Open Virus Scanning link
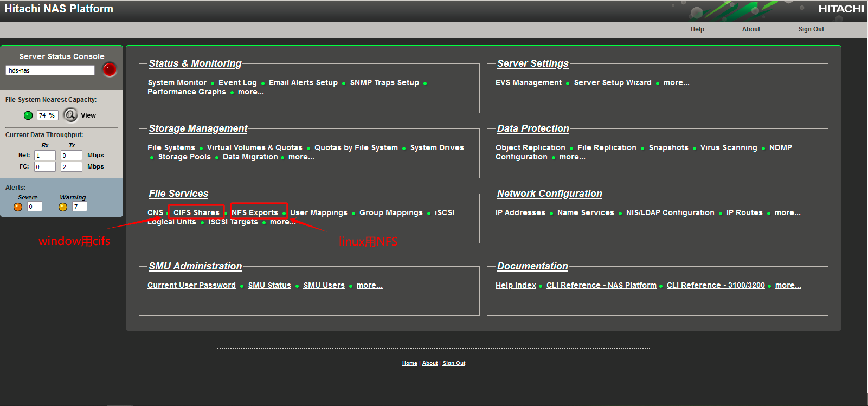This screenshot has height=406, width=868. tap(729, 147)
